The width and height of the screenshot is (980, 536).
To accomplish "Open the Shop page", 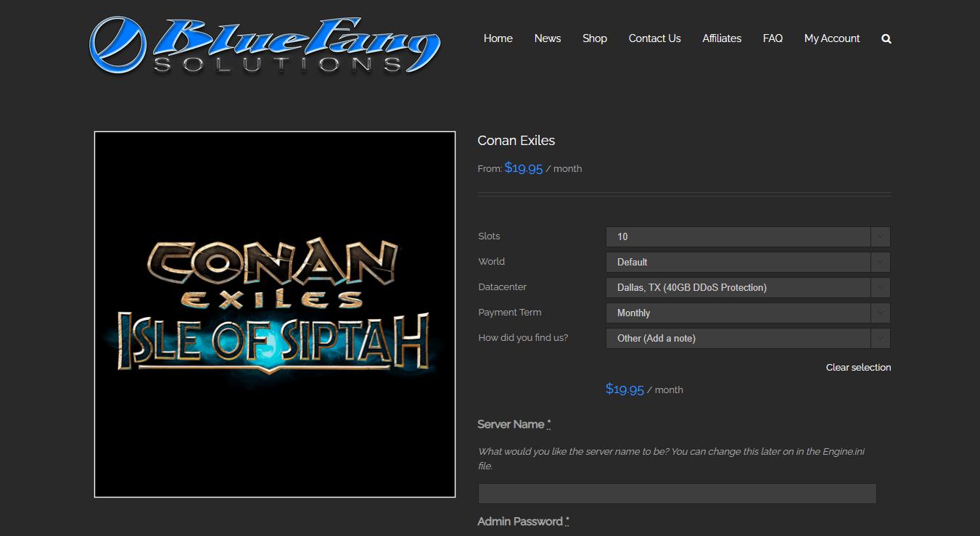I will click(x=595, y=38).
